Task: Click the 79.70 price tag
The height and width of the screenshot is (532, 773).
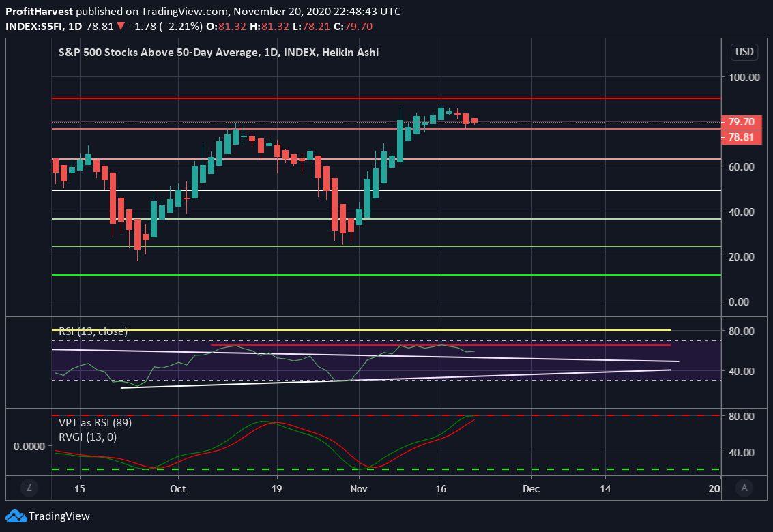Action: pos(742,122)
